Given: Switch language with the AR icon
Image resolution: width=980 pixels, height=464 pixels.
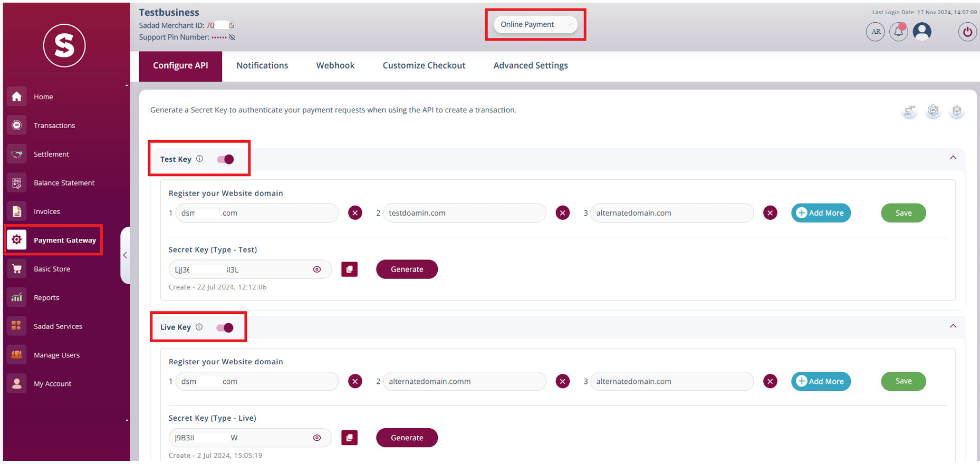Looking at the screenshot, I should (x=876, y=32).
